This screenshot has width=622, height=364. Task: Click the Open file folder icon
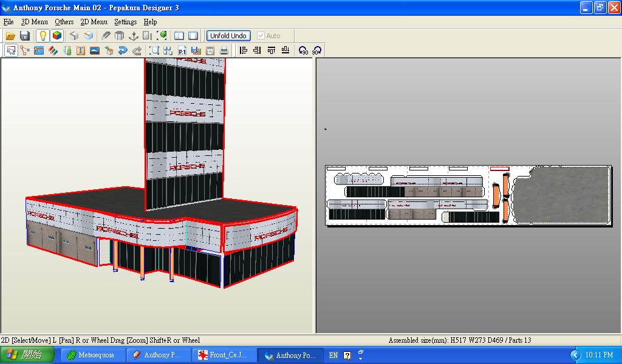click(11, 36)
